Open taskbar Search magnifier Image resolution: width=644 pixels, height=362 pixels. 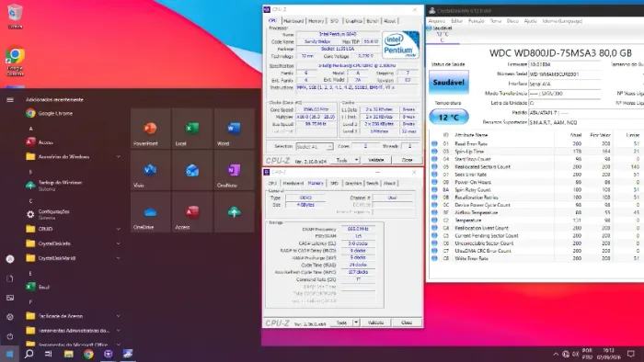29,354
